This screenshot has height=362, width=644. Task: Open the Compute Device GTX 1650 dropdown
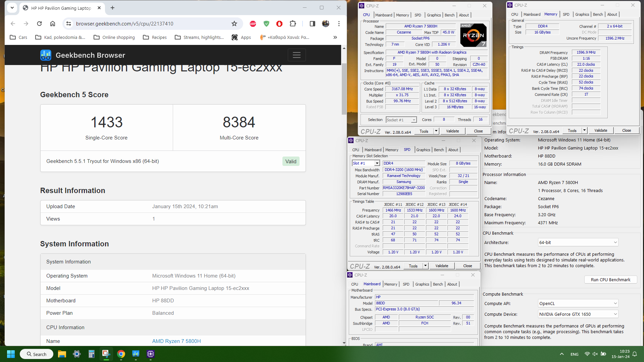(578, 314)
